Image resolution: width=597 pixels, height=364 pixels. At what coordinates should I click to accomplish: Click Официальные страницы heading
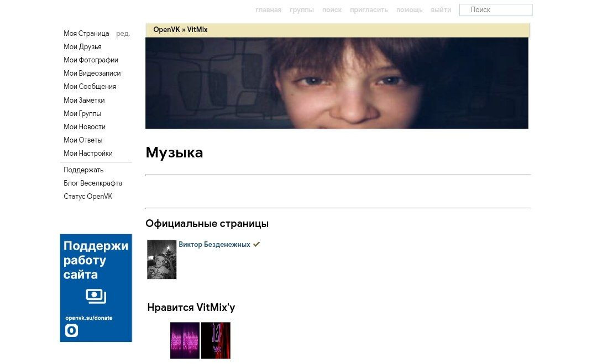point(207,224)
